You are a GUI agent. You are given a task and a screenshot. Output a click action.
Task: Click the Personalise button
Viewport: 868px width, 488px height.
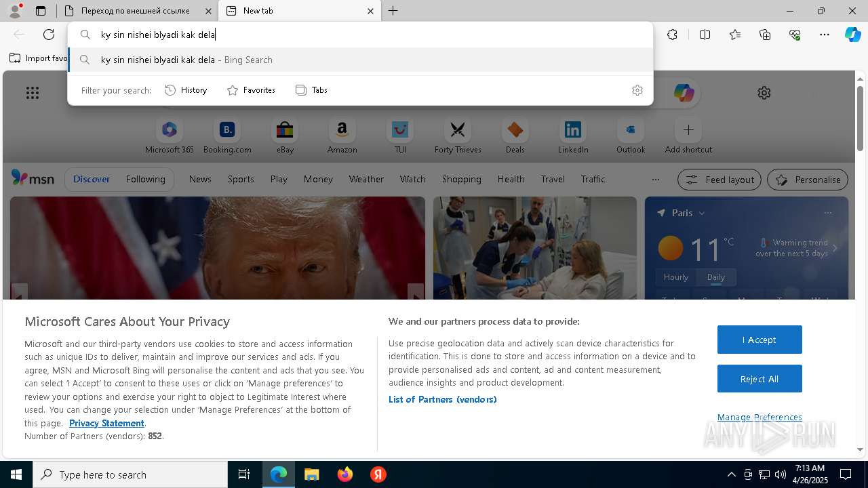point(808,180)
